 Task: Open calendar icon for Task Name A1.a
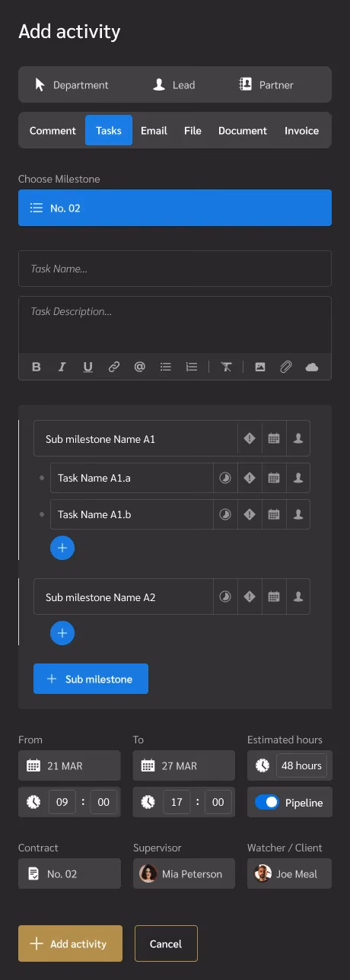coord(274,478)
